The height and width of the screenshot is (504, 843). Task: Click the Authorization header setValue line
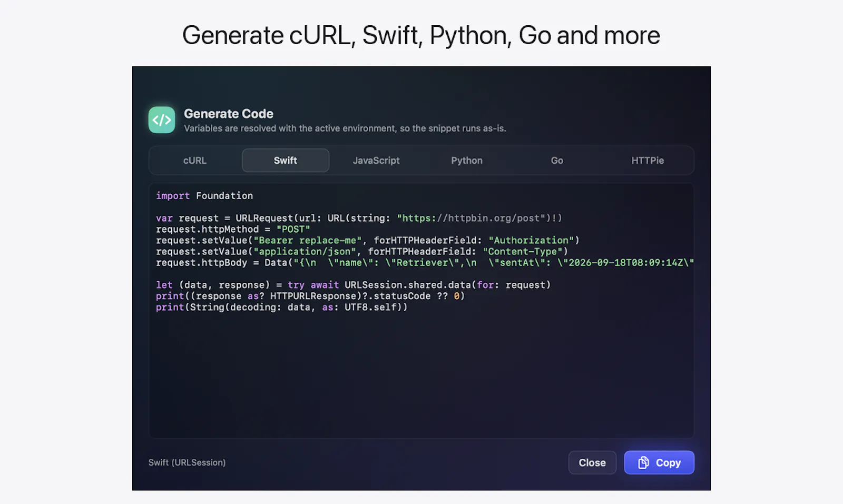pyautogui.click(x=368, y=240)
